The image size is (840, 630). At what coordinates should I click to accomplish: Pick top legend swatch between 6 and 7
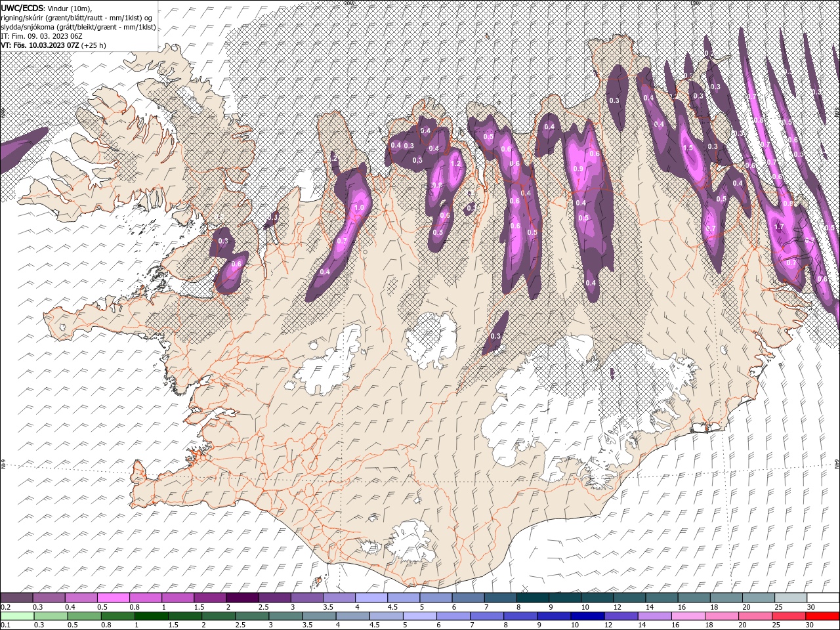tap(468, 597)
